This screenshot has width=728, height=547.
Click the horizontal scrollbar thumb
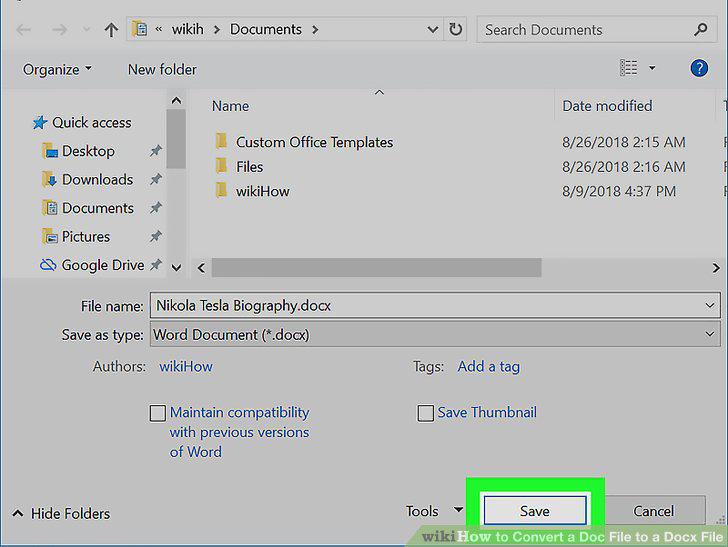[x=377, y=268]
